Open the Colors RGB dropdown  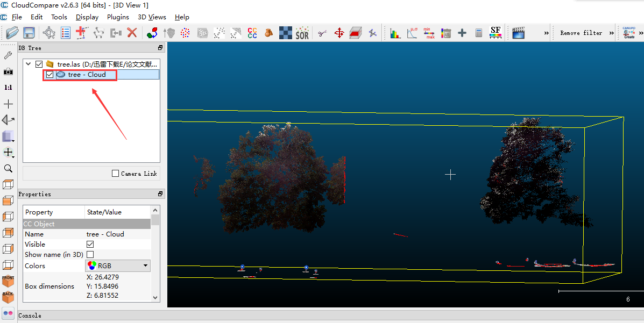pos(118,265)
